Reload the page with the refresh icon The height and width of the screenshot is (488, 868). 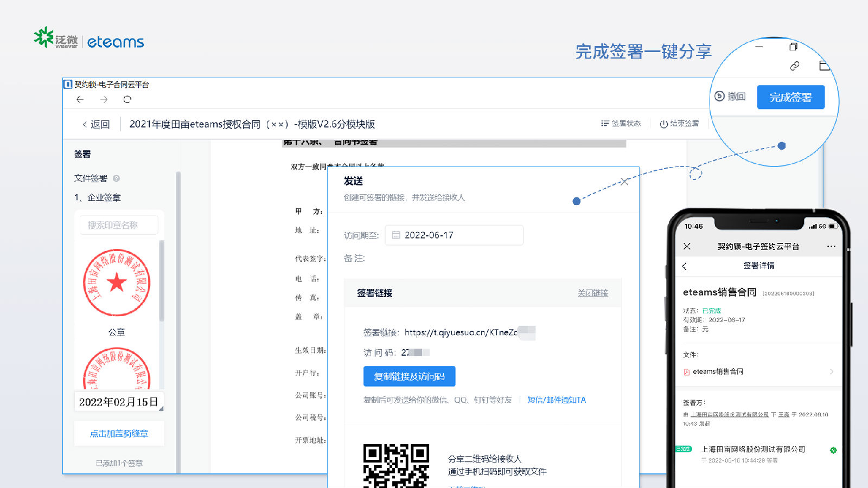coord(127,99)
